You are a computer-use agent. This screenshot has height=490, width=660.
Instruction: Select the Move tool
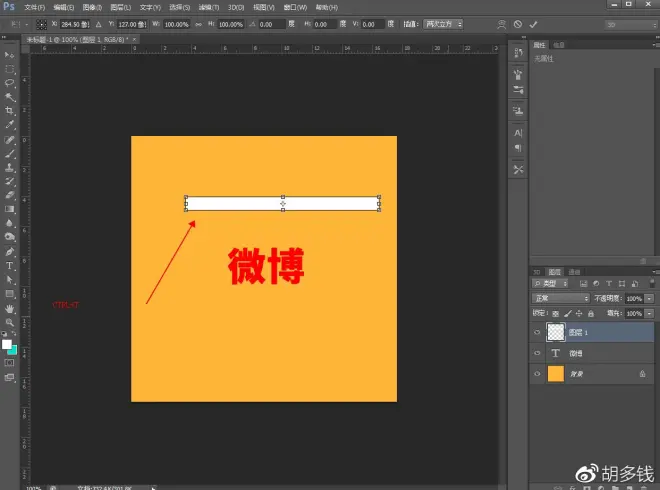coord(9,55)
